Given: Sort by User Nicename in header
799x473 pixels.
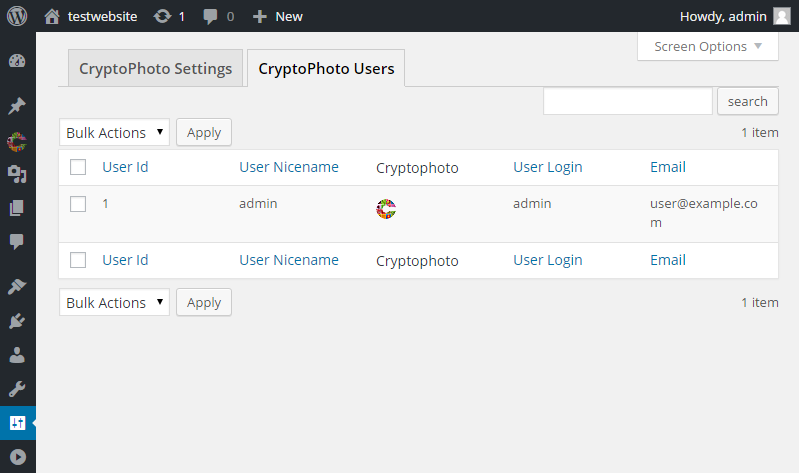Looking at the screenshot, I should click(x=289, y=167).
